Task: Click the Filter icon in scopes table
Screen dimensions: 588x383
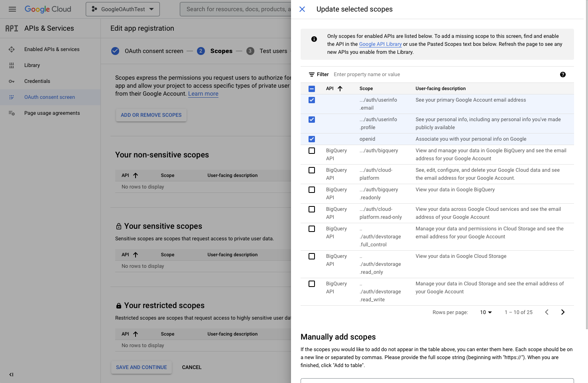Action: (312, 75)
